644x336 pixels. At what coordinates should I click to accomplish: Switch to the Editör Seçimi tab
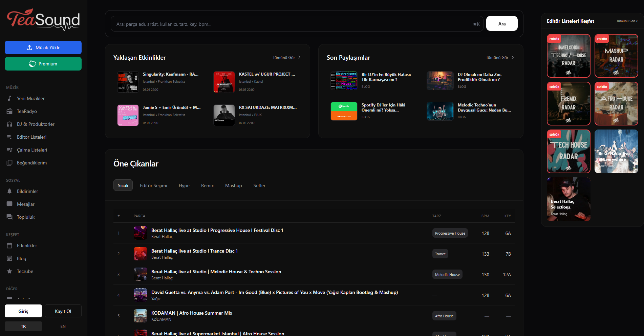click(x=153, y=185)
